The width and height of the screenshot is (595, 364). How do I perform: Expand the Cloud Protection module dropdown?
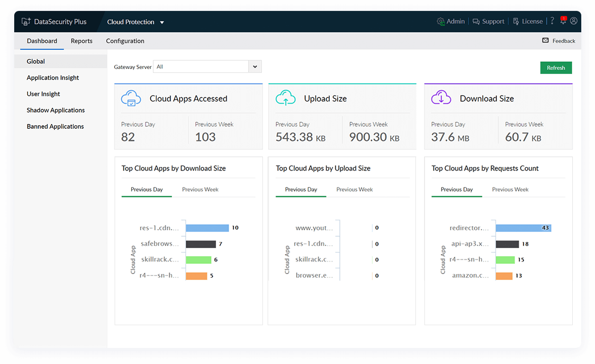click(162, 22)
